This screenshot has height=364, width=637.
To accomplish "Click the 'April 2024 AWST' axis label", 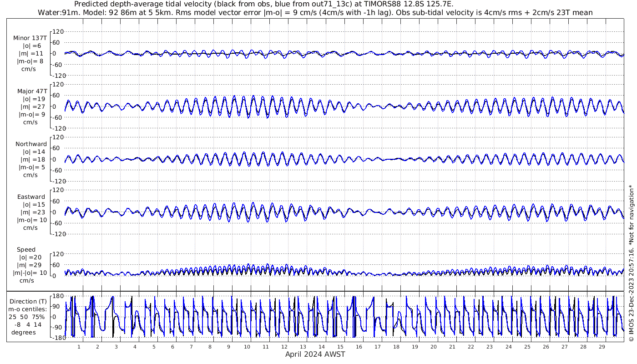I will pyautogui.click(x=315, y=354).
